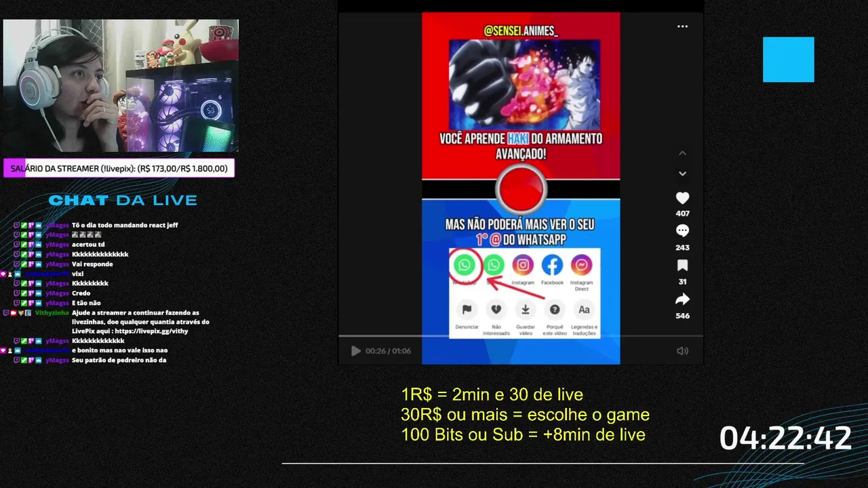Click the big red button in video
This screenshot has width=868, height=488.
tap(521, 188)
